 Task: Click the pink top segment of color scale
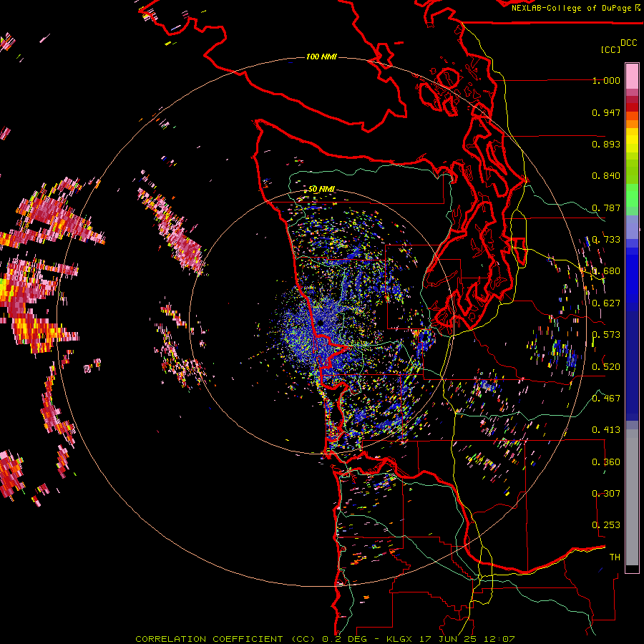coord(632,76)
